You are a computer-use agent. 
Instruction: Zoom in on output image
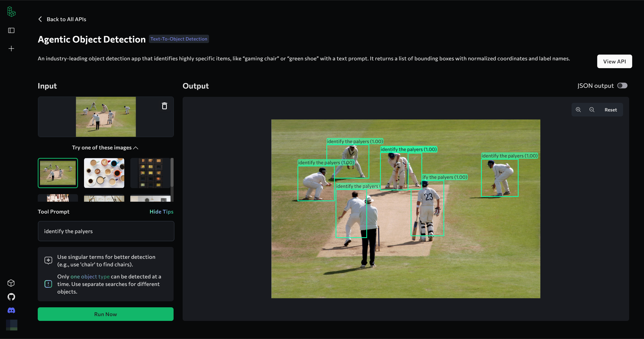[x=578, y=110]
